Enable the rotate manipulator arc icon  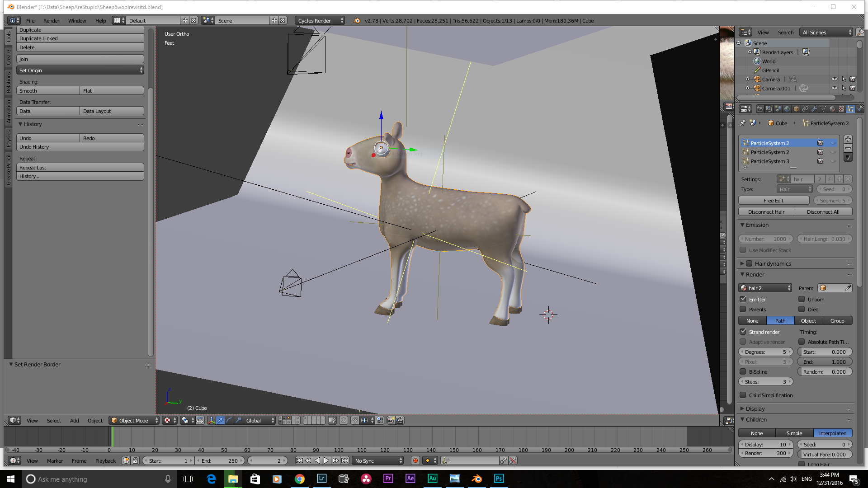pos(229,420)
